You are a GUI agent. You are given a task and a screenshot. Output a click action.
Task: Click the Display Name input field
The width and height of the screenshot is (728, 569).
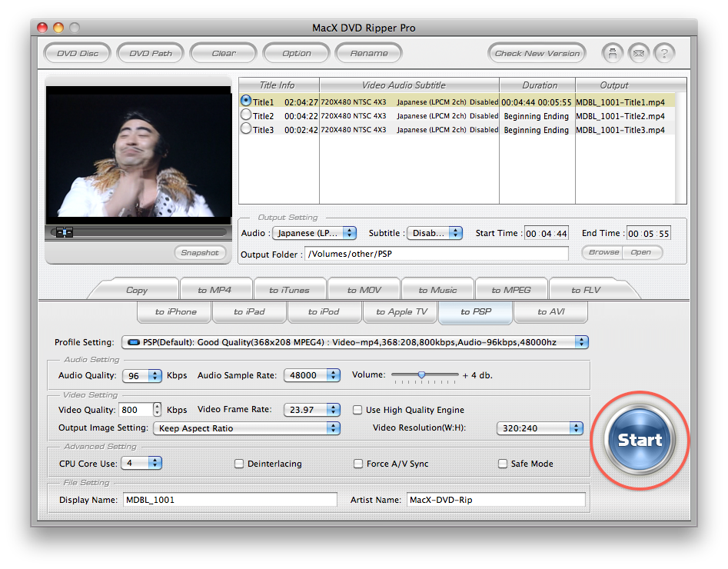[231, 500]
